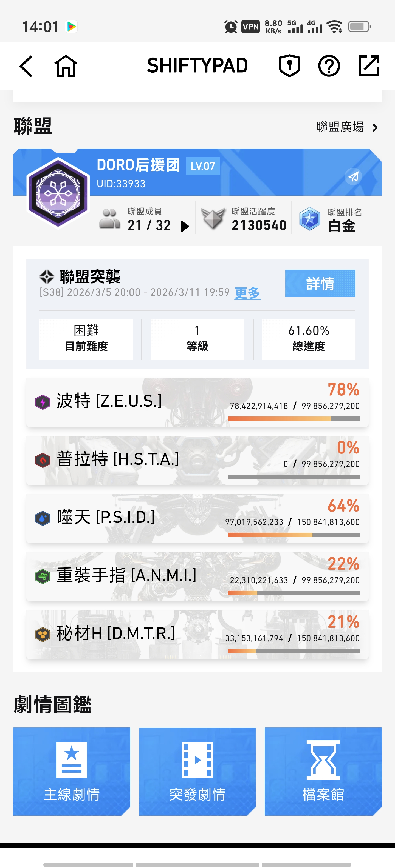Open the help question mark icon
The image size is (395, 868).
(x=329, y=66)
